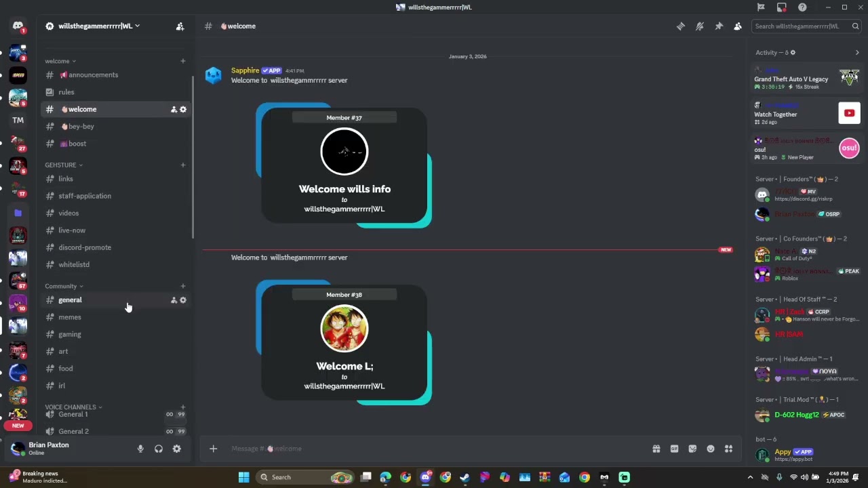Image resolution: width=868 pixels, height=488 pixels.
Task: Open the quests flag icon in title bar
Action: 761,7
